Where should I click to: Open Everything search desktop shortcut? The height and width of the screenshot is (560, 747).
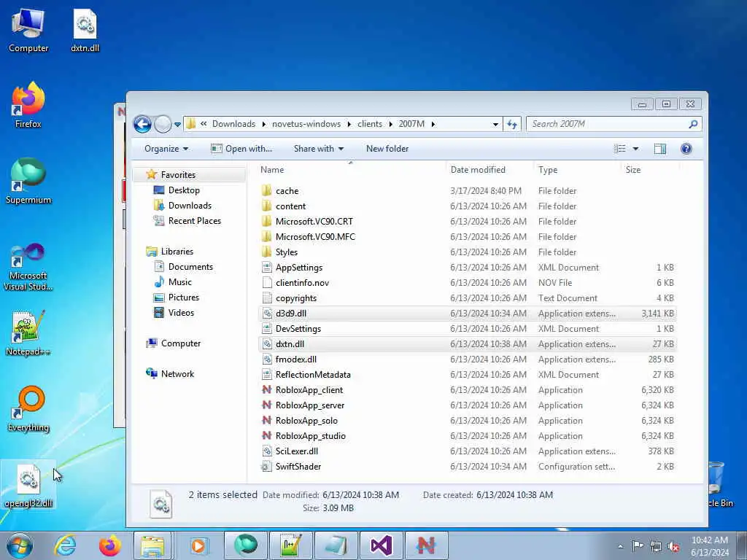pos(28,408)
